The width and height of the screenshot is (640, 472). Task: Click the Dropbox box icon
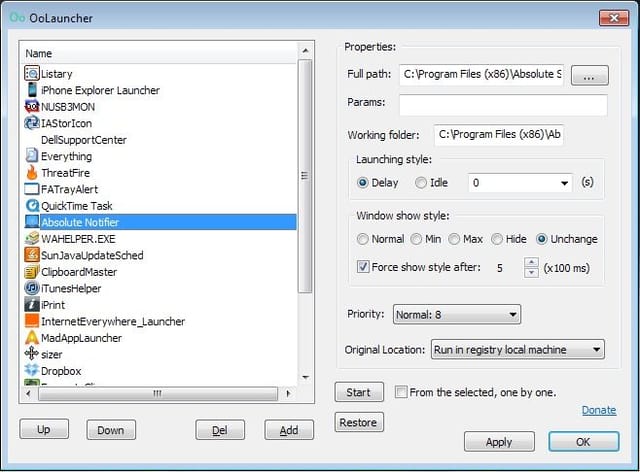(32, 370)
